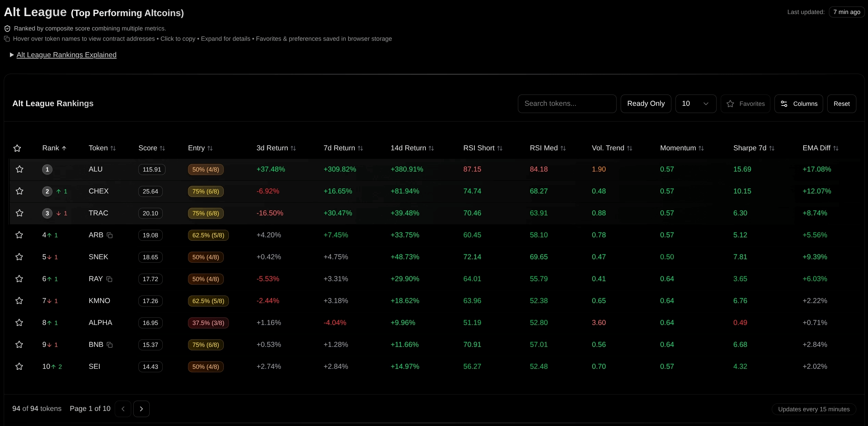Favorite the ALU token row star
Viewport: 868px width, 426px height.
pos(20,169)
